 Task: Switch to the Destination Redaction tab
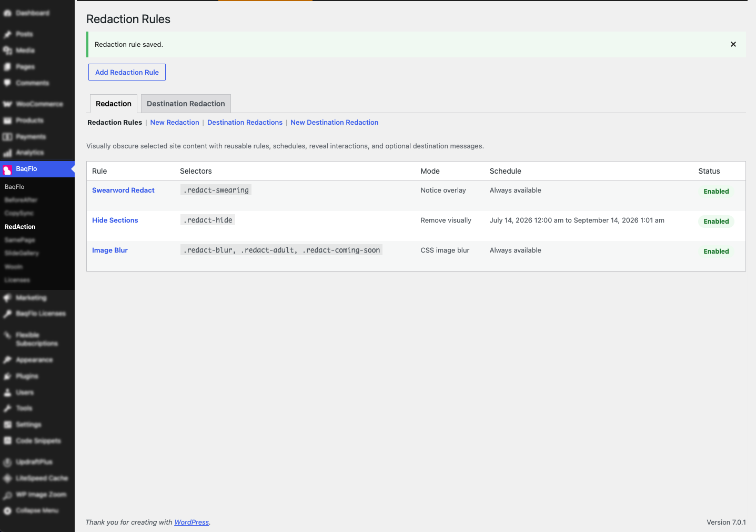coord(186,104)
